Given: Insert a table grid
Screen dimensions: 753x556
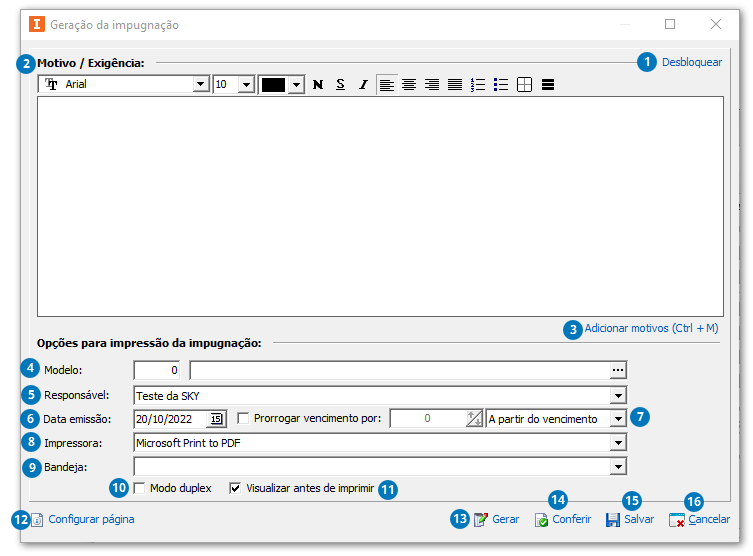Looking at the screenshot, I should coord(524,85).
